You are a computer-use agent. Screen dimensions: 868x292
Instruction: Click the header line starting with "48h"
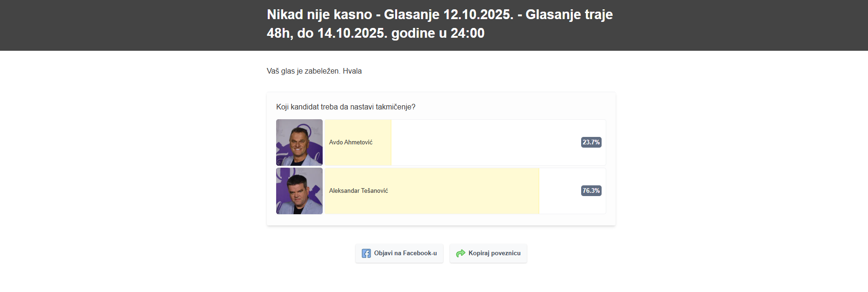375,33
